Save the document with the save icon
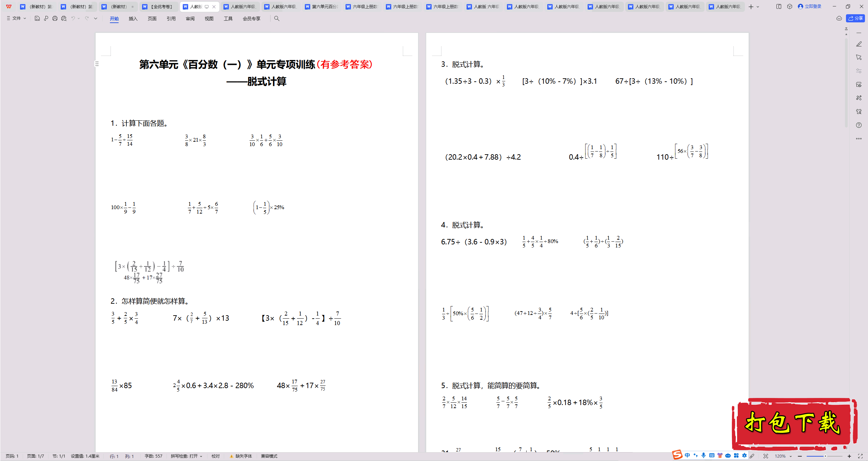Image resolution: width=868 pixels, height=461 pixels. click(x=37, y=18)
